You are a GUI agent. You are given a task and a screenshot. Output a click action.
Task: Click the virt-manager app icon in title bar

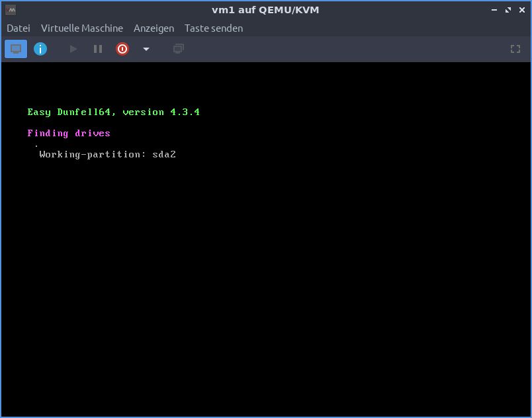[11, 10]
